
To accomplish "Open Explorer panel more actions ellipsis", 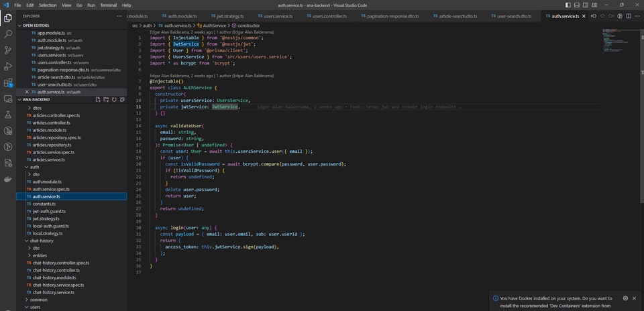I will [x=119, y=16].
